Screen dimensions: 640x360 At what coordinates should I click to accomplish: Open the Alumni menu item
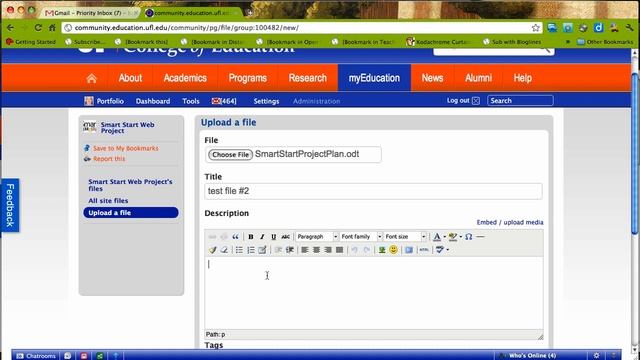click(x=478, y=78)
